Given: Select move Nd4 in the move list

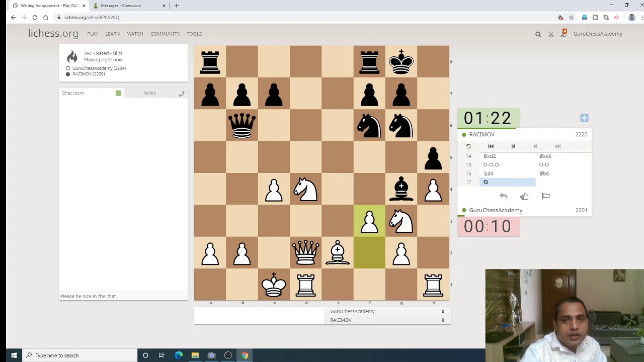Looking at the screenshot, I should (507, 173).
